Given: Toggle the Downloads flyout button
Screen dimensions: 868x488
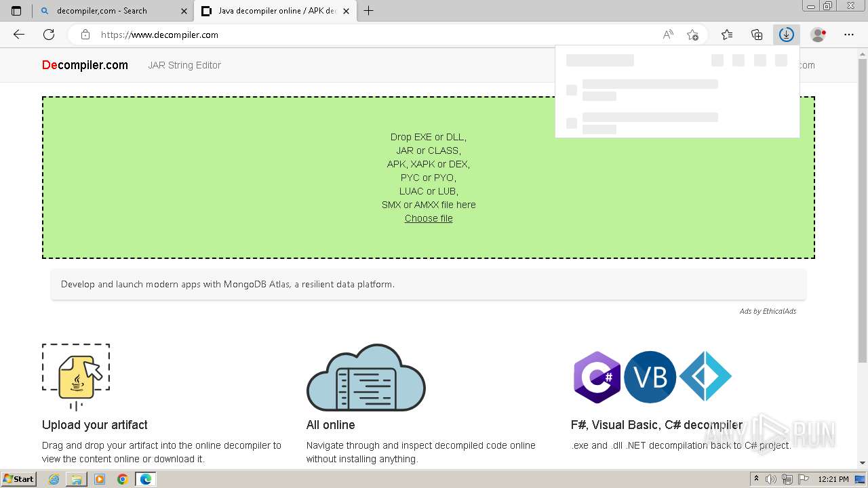Looking at the screenshot, I should (787, 35).
